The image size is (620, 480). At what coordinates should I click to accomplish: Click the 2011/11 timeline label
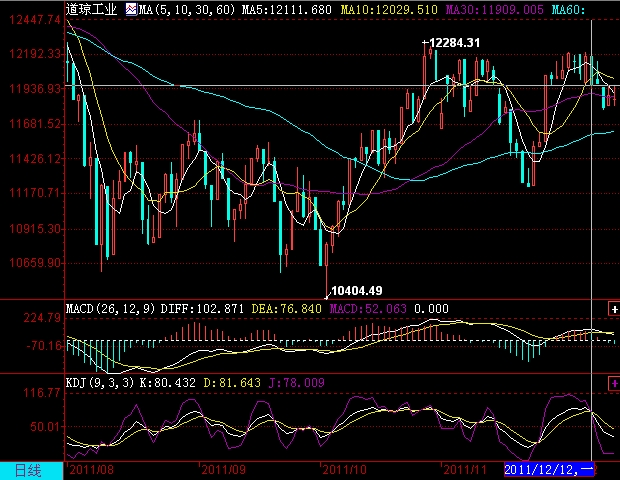[465, 470]
